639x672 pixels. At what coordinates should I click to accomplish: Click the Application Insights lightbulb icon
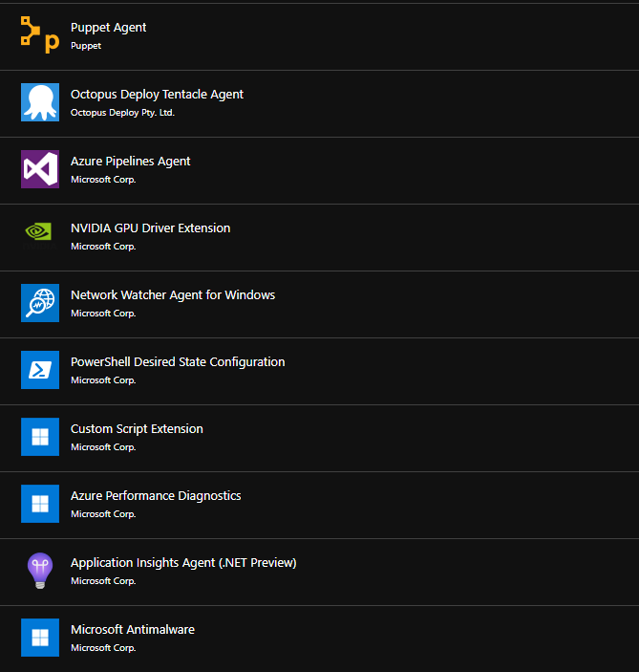point(40,571)
